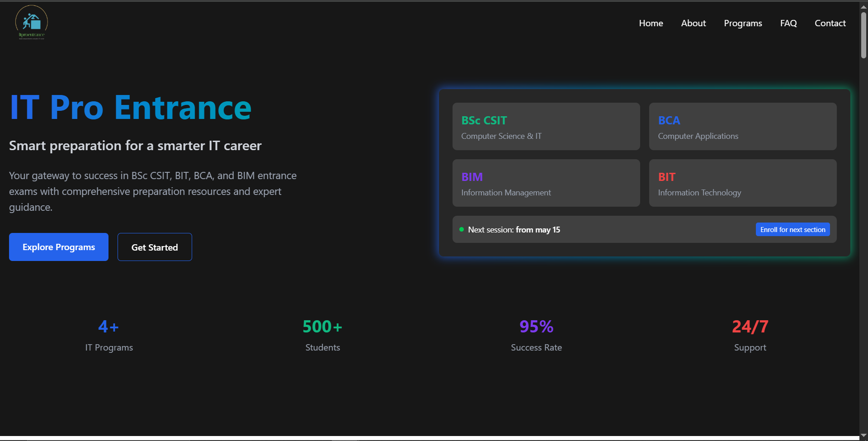Screen dimensions: 868x441
Task: Click the green session status dot
Action: pyautogui.click(x=462, y=229)
